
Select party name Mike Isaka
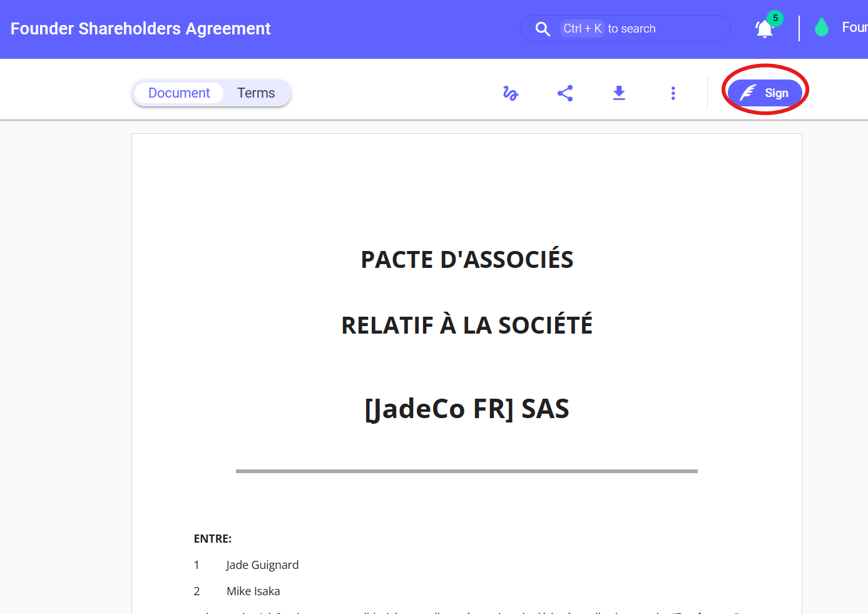(253, 591)
